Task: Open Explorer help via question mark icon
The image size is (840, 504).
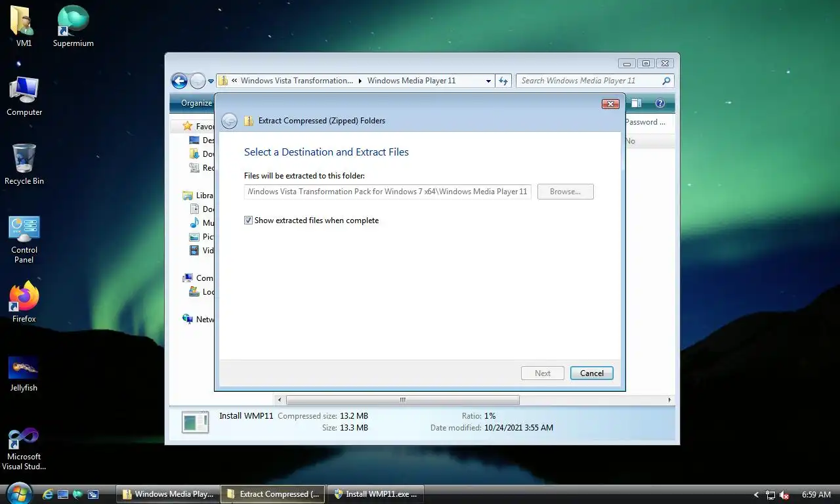Action: click(x=660, y=103)
